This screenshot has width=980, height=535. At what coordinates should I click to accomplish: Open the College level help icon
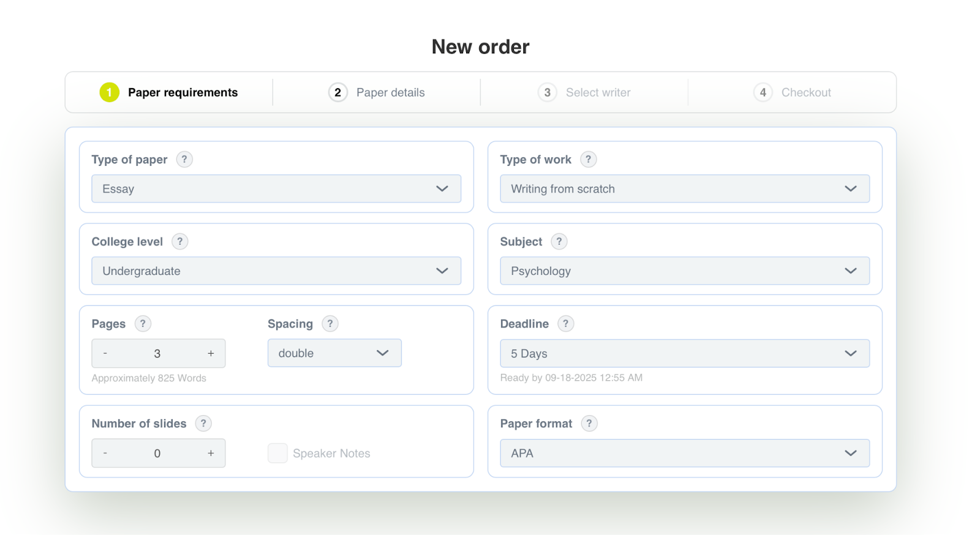179,241
